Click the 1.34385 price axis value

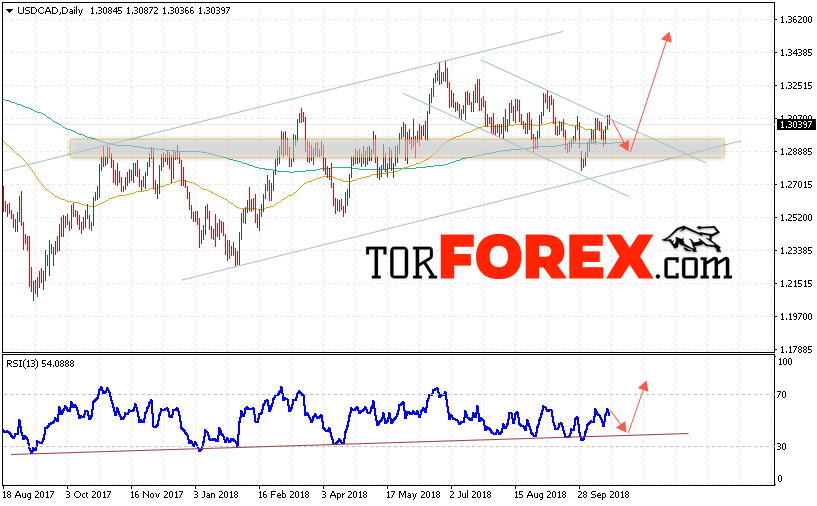pyautogui.click(x=796, y=53)
